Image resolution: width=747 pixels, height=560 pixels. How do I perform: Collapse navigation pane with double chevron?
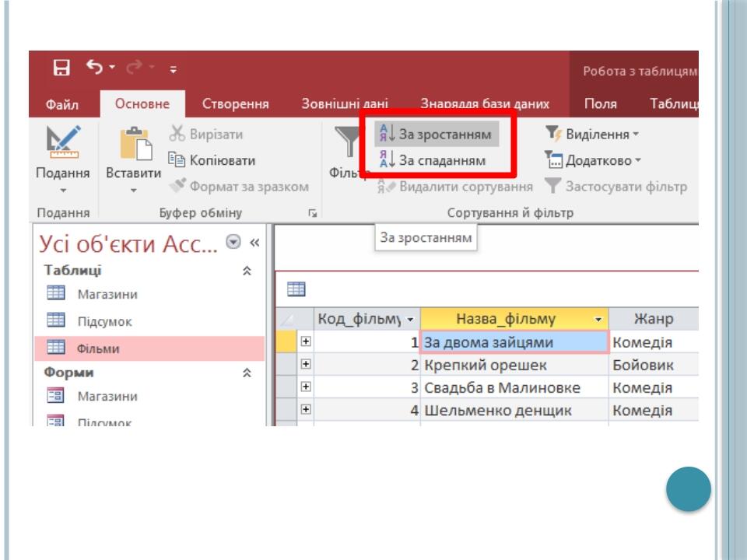(x=254, y=243)
